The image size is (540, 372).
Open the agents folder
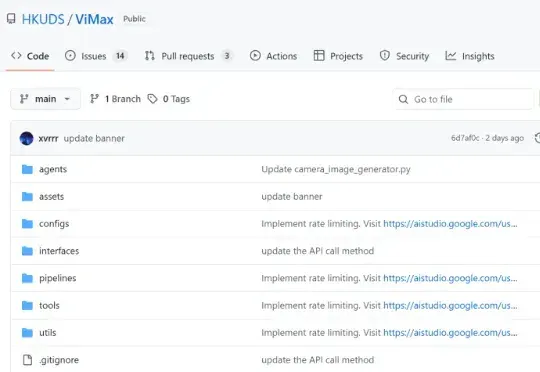pos(53,169)
